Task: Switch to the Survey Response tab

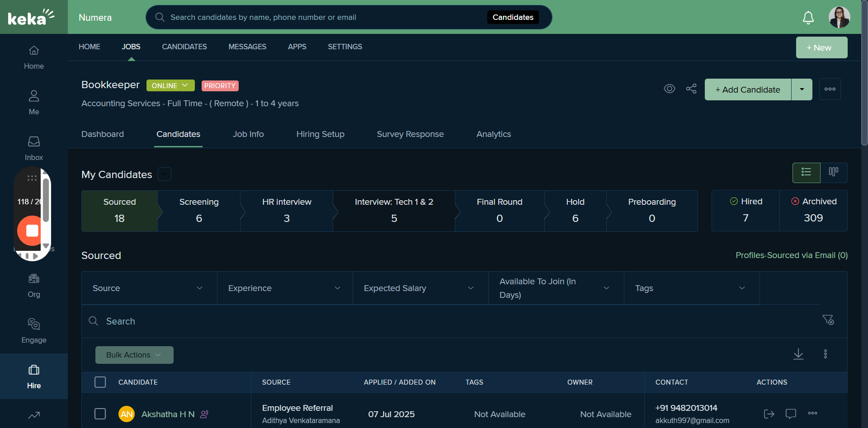Action: click(410, 134)
